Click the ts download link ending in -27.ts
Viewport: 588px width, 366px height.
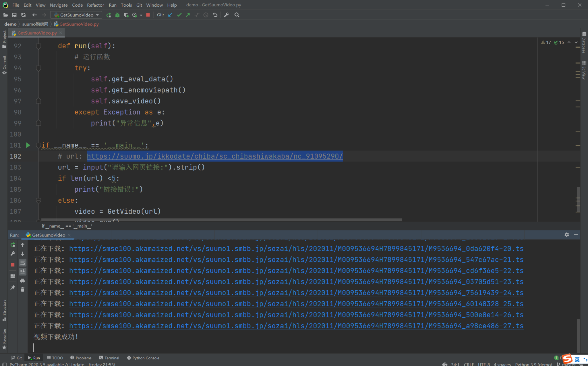click(x=296, y=326)
